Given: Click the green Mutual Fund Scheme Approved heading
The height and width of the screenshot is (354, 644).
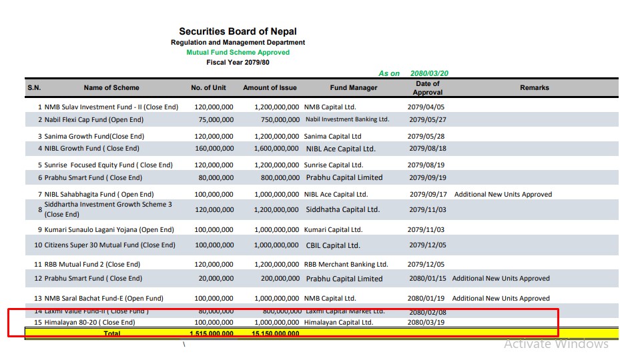Looking at the screenshot, I should tap(238, 52).
